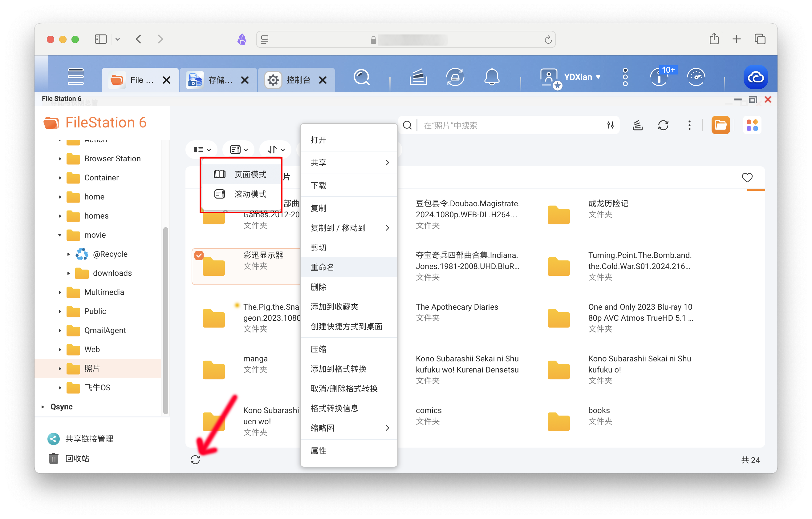Collapse the movie tree folder
This screenshot has height=519, width=812.
pos(60,235)
